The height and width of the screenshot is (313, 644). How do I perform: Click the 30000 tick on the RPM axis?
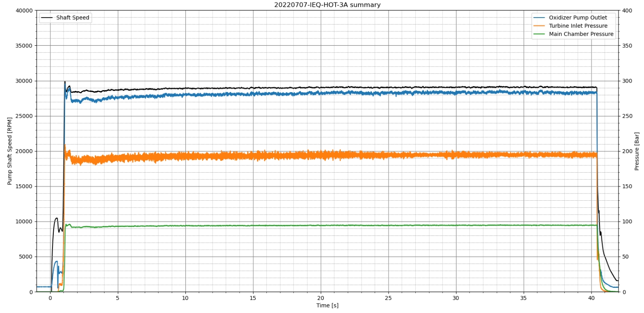25,81
